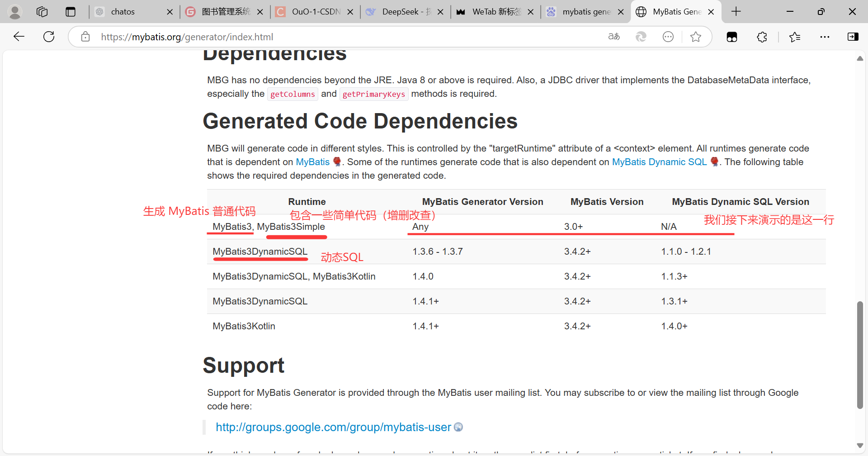Viewport: 868px width, 456px height.
Task: Click the MyBatis Version column header
Action: (x=607, y=202)
